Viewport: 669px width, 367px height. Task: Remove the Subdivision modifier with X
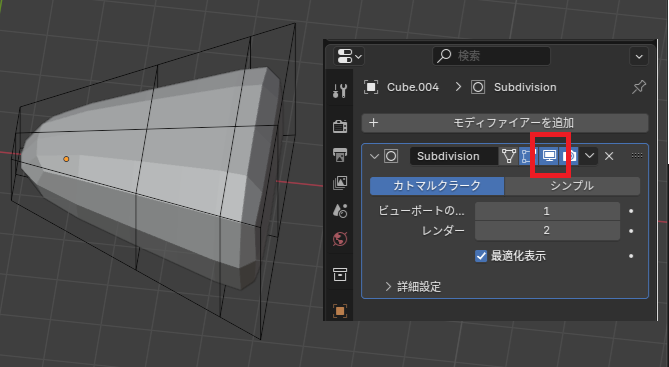click(x=609, y=156)
